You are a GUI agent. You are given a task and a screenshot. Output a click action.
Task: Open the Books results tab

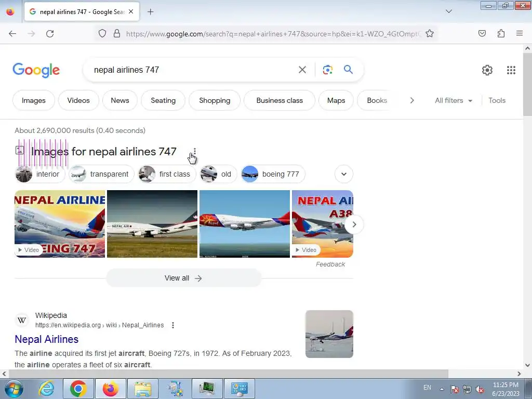pos(377,100)
